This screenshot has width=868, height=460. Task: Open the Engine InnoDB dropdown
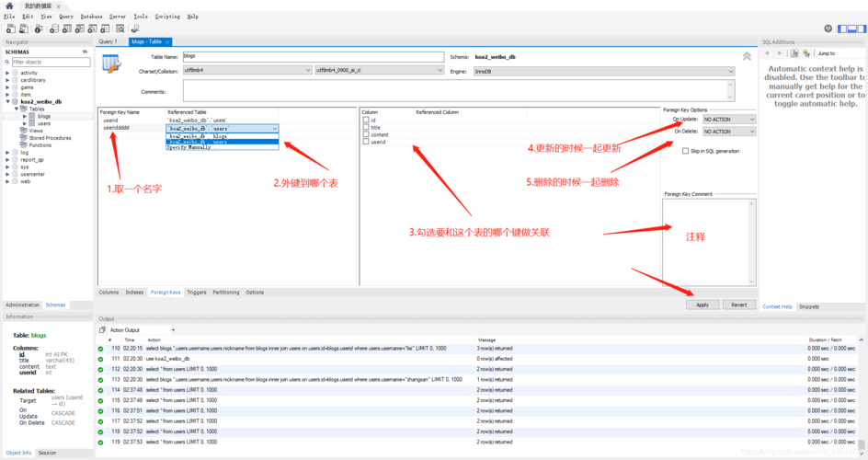(604, 72)
